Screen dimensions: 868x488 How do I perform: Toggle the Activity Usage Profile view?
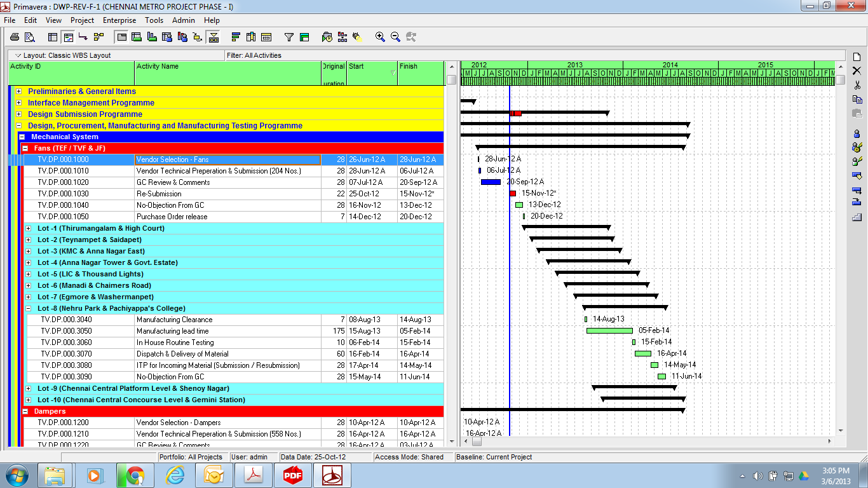click(x=152, y=37)
